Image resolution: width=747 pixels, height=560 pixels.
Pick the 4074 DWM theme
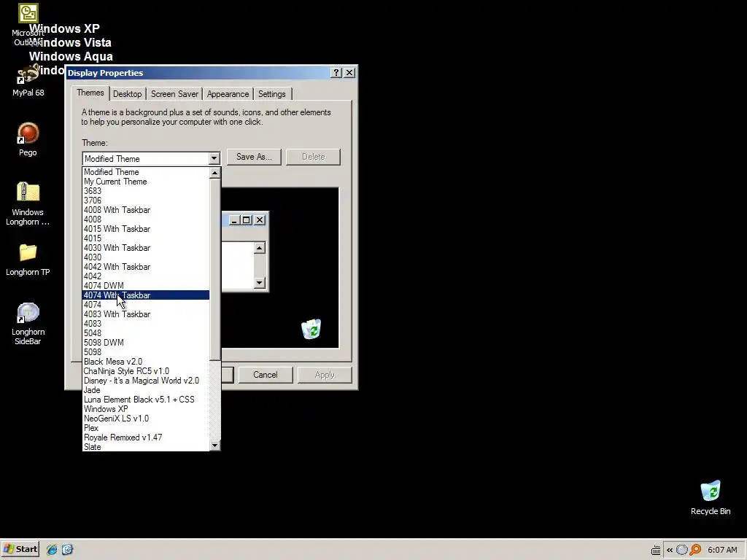pos(146,286)
